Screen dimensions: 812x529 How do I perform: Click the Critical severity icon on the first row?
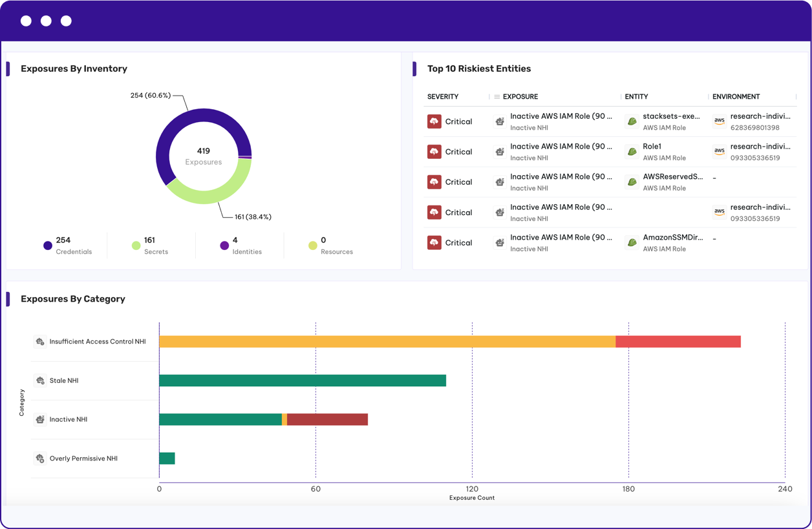click(434, 121)
